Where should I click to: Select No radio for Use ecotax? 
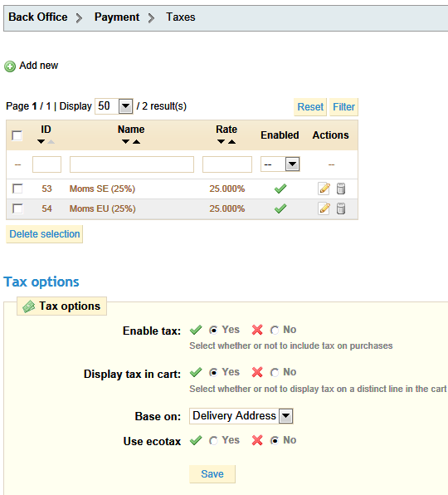point(275,441)
